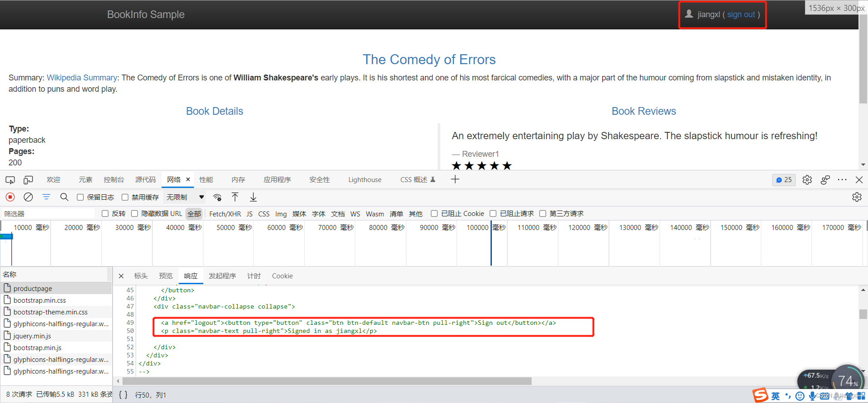Select bootstrap.min.js request
Viewport: 868px width, 403px height.
pos(56,348)
